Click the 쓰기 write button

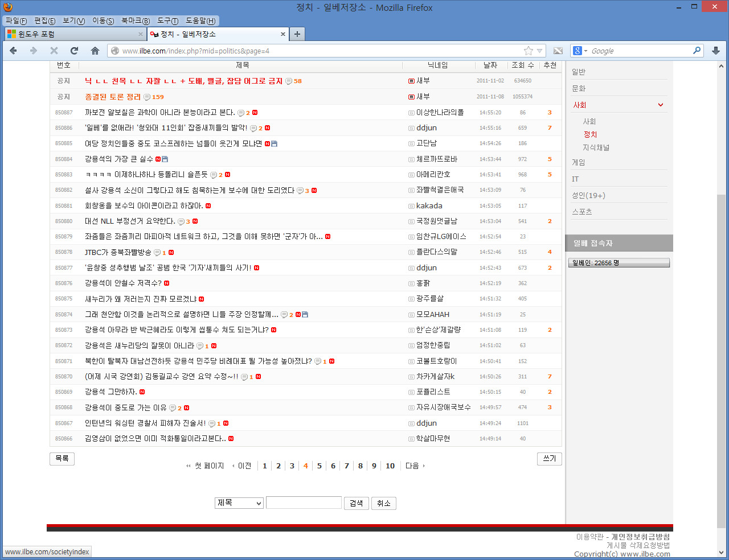tap(550, 459)
